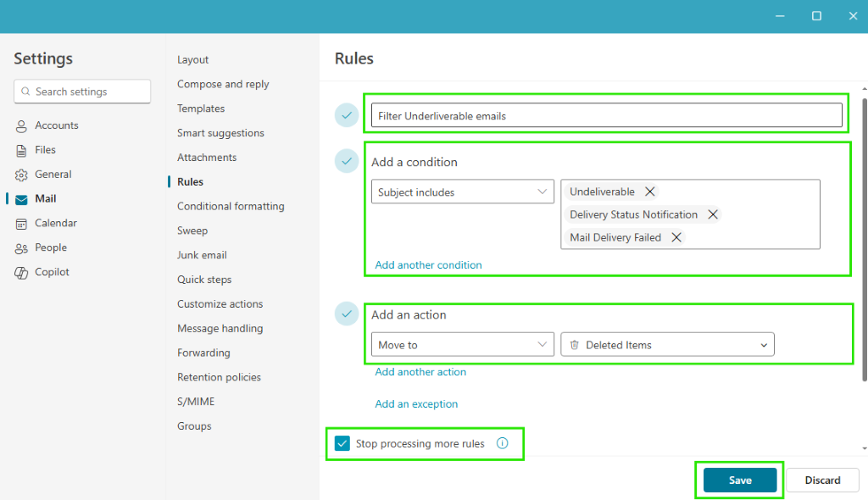Go to Junk email settings
The width and height of the screenshot is (868, 500).
[x=202, y=255]
